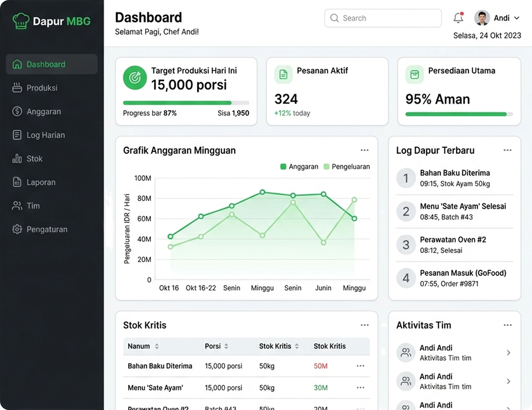
Task: Open Menu 'Sate Ayam' Selesai log entry
Action: click(455, 211)
